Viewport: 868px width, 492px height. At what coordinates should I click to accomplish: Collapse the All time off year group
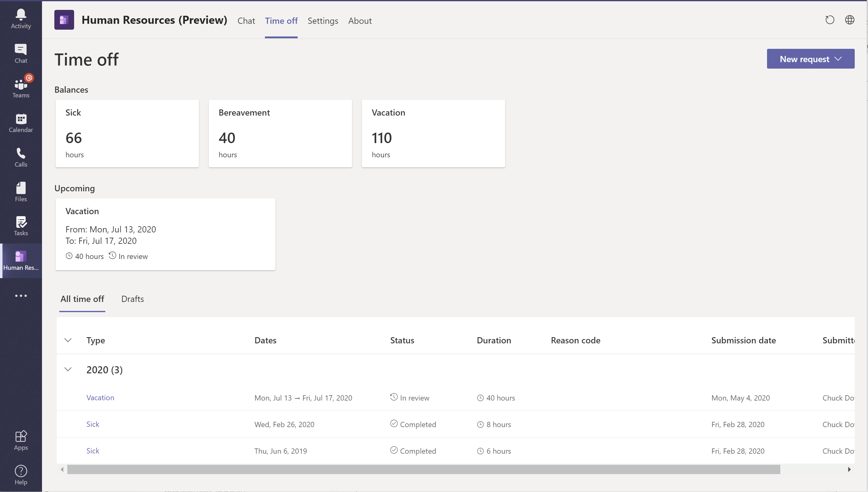(x=67, y=369)
